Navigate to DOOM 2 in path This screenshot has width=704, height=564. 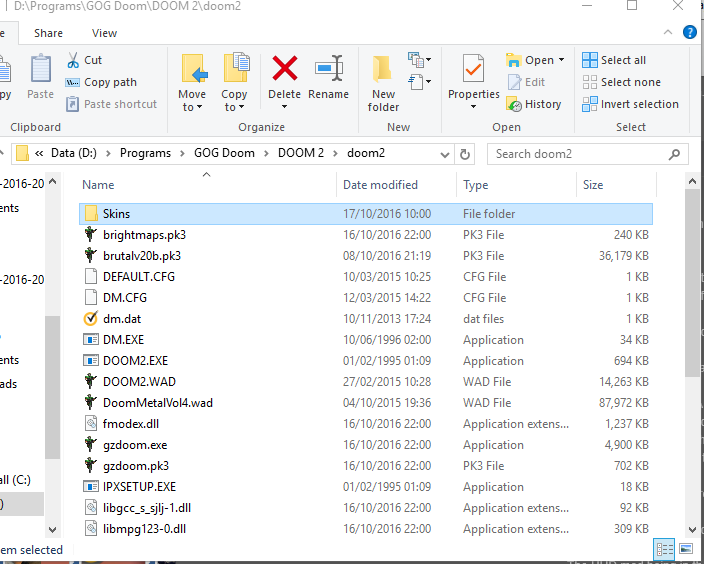(301, 153)
